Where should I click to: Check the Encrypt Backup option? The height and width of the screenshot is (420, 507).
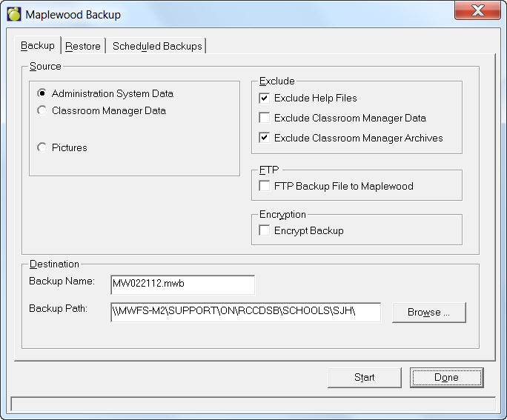[265, 231]
